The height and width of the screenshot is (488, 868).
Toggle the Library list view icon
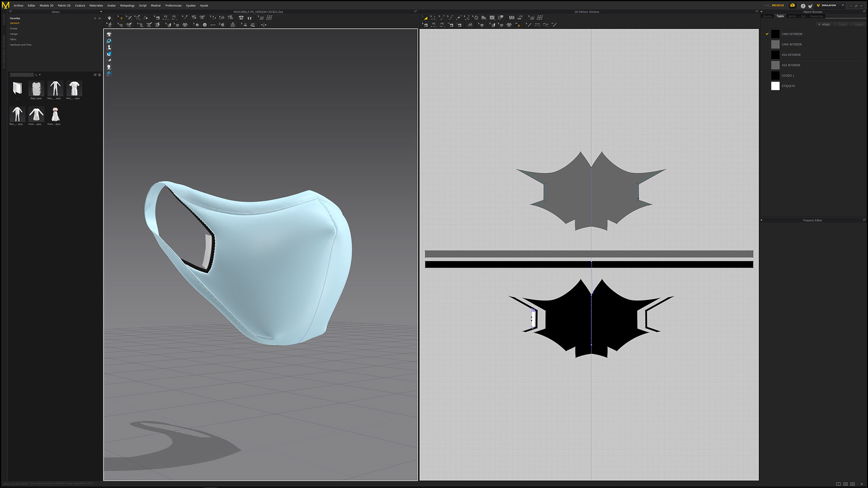pyautogui.click(x=99, y=75)
